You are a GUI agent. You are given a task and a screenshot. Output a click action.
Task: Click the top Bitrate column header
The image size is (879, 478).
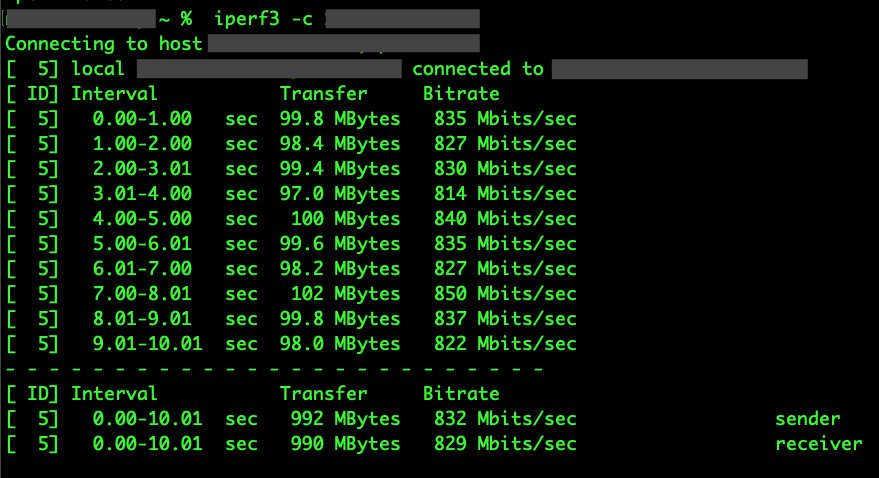(460, 94)
